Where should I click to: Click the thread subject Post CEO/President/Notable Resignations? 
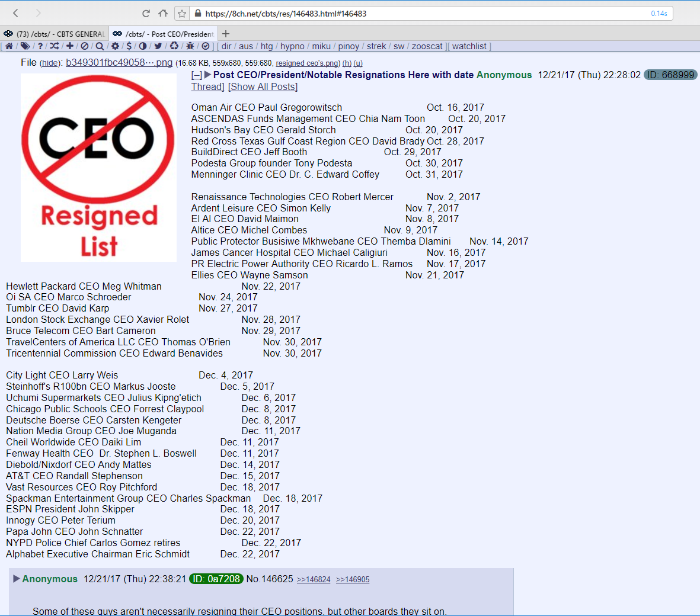pyautogui.click(x=343, y=75)
